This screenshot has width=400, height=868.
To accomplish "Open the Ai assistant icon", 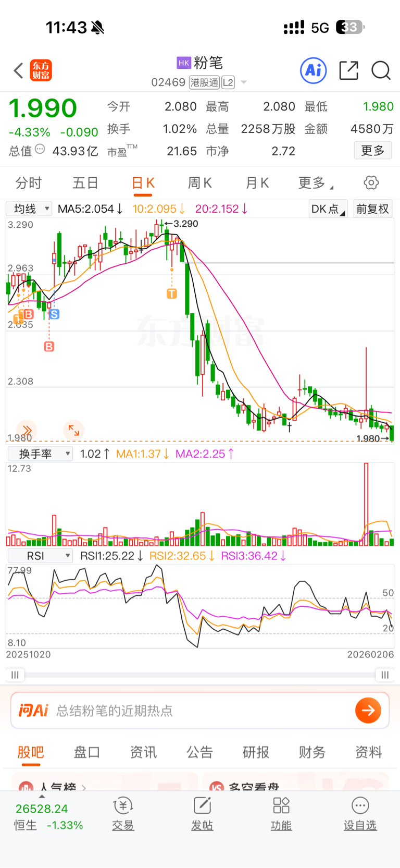I will click(314, 70).
